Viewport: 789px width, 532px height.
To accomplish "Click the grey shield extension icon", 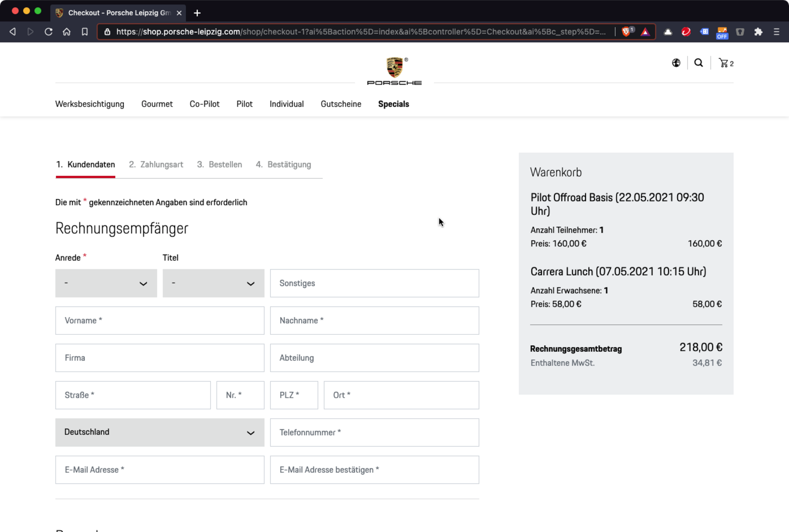I will tap(740, 32).
